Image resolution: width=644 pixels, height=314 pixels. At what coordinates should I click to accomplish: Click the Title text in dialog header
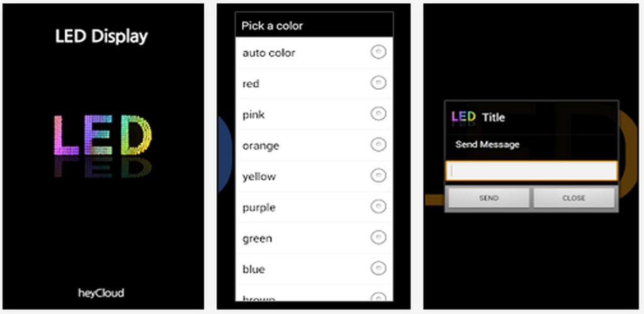494,117
